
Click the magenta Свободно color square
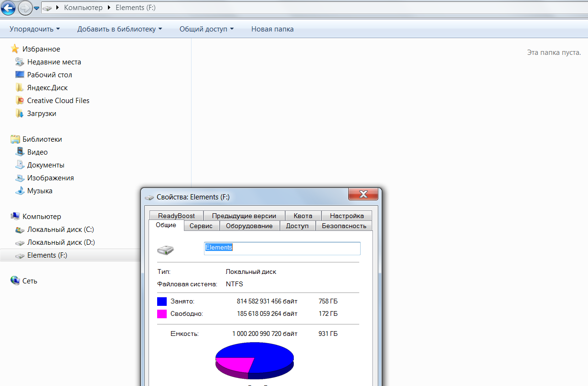click(x=162, y=314)
